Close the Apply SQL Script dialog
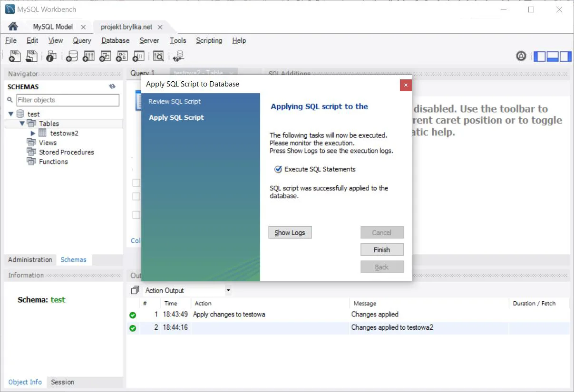The height and width of the screenshot is (392, 574). (x=405, y=85)
